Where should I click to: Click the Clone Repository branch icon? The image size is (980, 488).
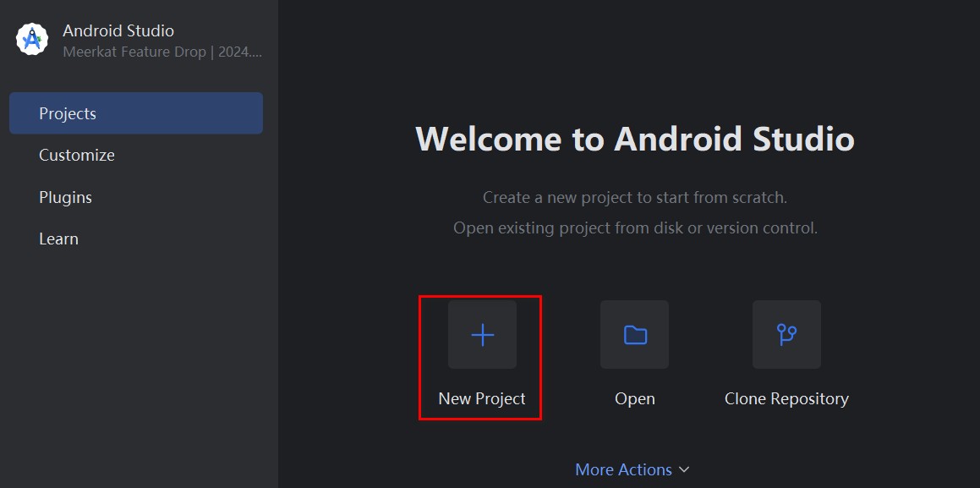[x=786, y=334]
